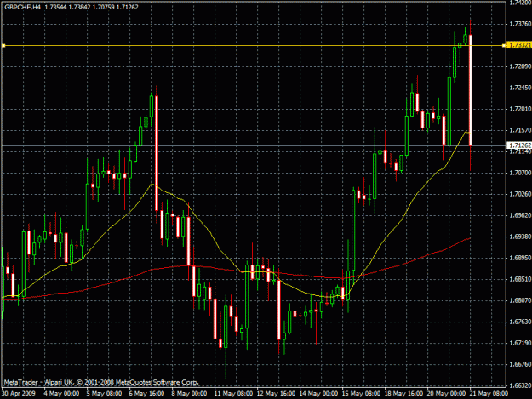Viewport: 532px width, 399px height.
Task: Click price axis label 1.72450
Action: click(x=520, y=88)
